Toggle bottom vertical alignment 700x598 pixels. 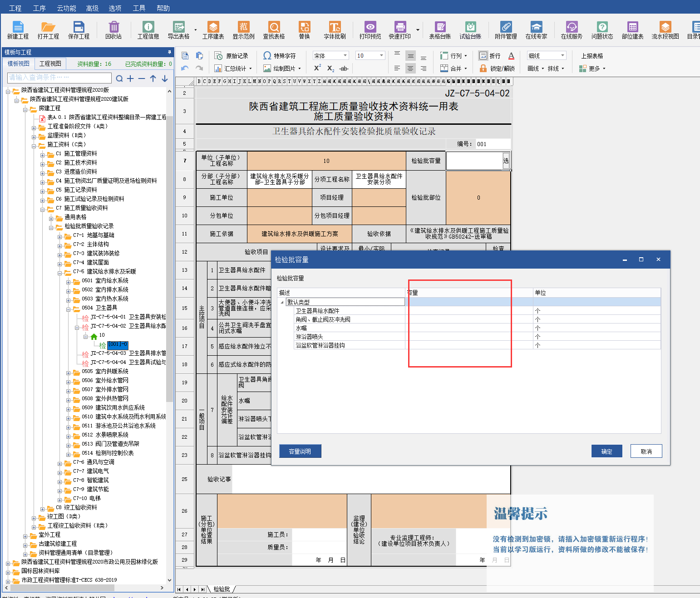pos(424,57)
